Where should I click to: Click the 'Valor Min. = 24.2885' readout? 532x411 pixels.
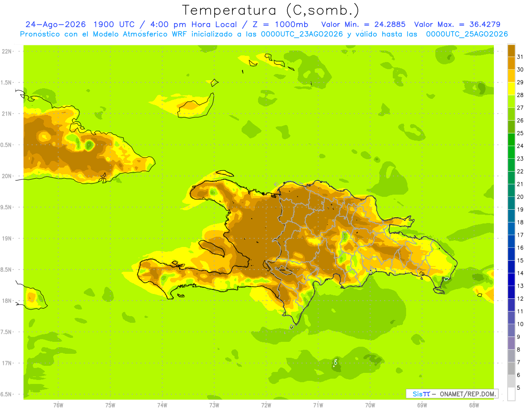tap(363, 24)
